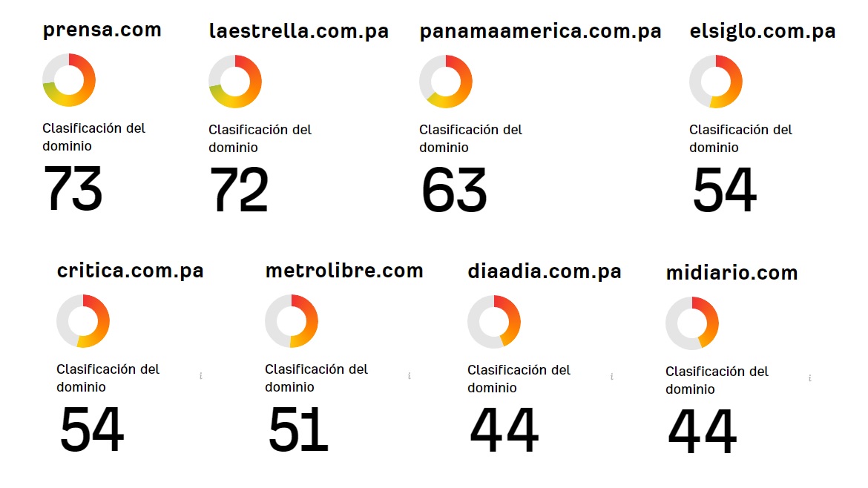The width and height of the screenshot is (868, 488).
Task: Click the score 73 under prensa.com
Action: pyautogui.click(x=73, y=188)
